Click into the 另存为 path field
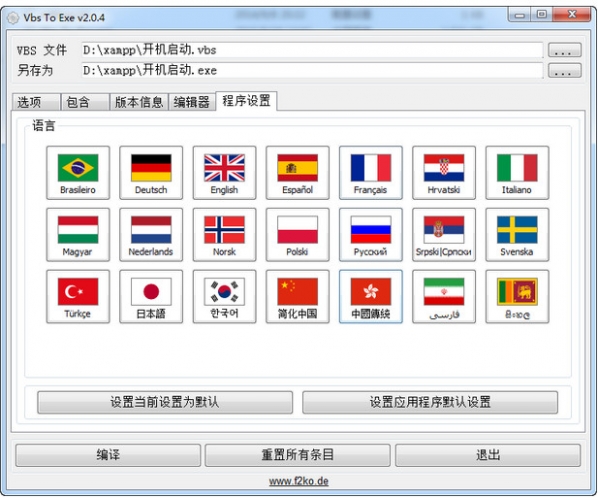This screenshot has height=498, width=598. [312, 71]
